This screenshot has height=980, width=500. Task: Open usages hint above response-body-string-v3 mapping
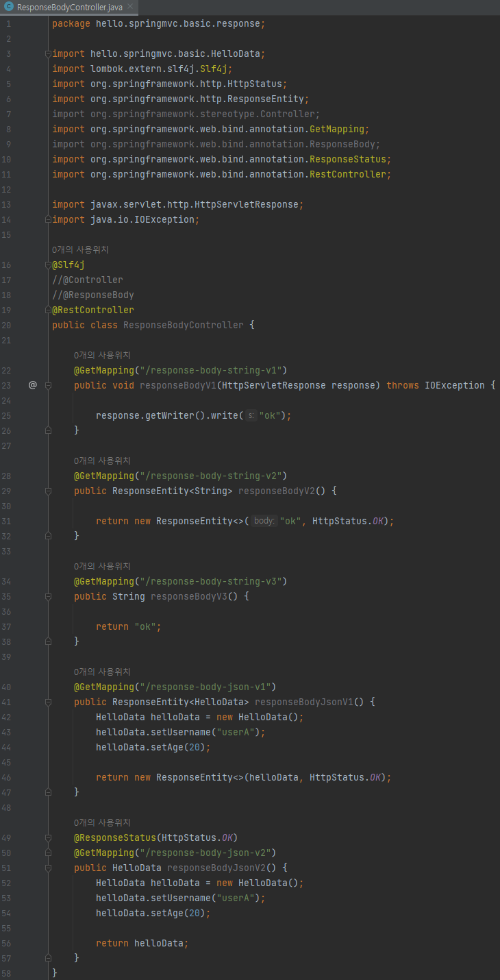pos(102,566)
